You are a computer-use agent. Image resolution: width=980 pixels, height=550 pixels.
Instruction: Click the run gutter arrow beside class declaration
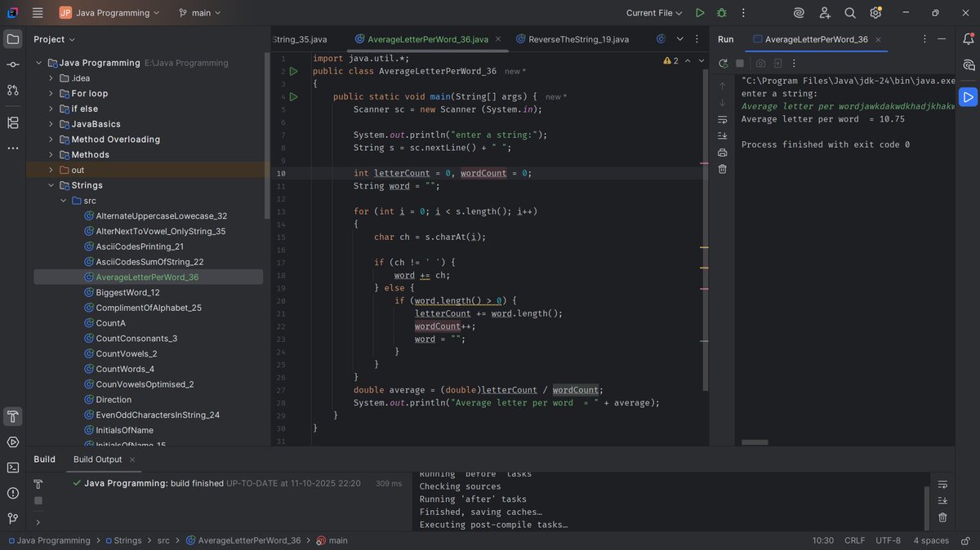294,72
